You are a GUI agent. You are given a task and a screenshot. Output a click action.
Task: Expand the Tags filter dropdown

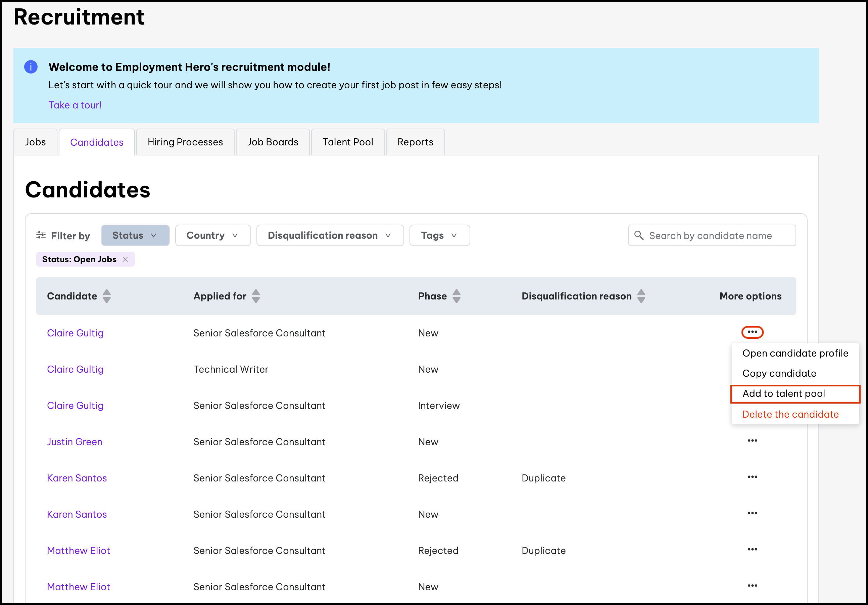pos(439,235)
